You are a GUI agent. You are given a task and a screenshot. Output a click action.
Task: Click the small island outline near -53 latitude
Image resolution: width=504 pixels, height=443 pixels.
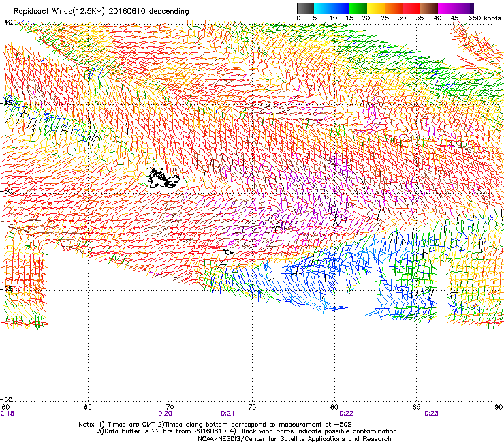pos(228,252)
